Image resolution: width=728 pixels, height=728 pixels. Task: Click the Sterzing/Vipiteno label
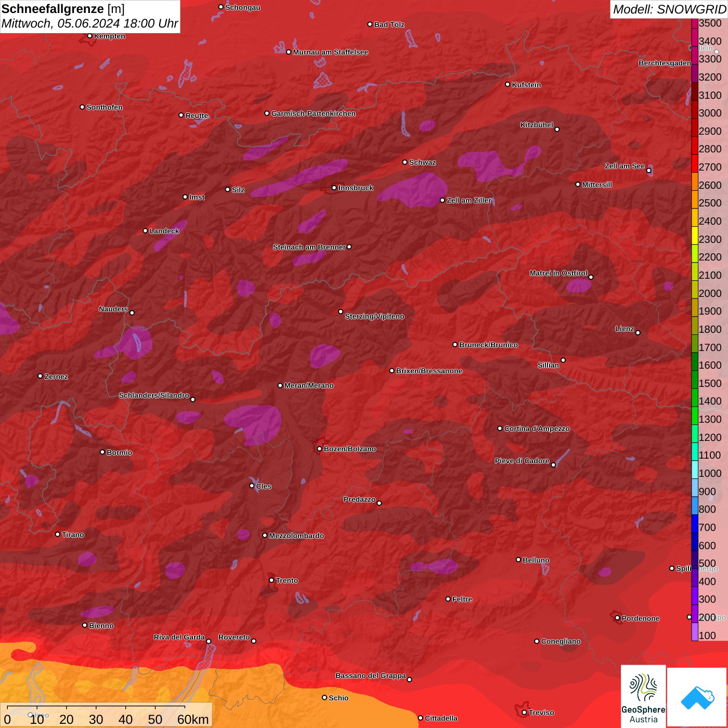tap(374, 316)
